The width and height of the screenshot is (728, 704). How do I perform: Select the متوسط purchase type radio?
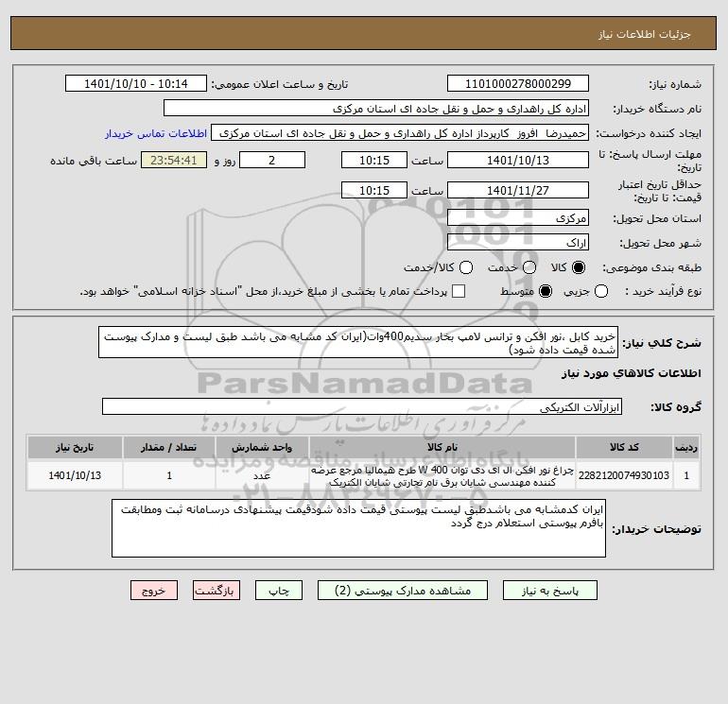(x=546, y=291)
